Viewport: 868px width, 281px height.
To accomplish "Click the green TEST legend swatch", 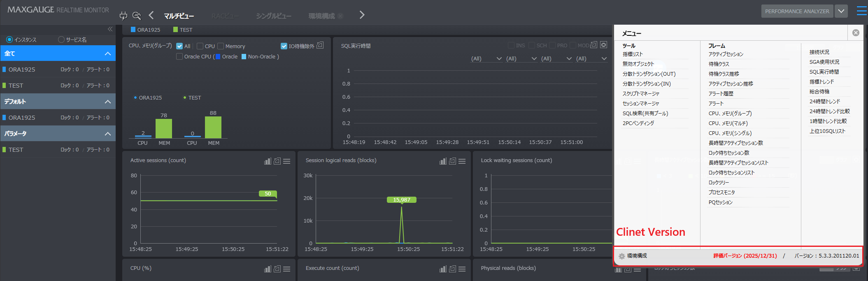I will pos(176,30).
